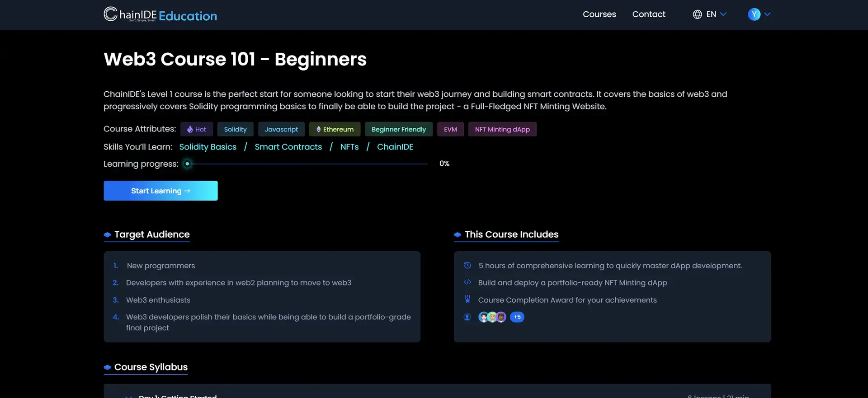Click the code brackets icon beside Build and deploy
This screenshot has width=868, height=398.
tap(467, 282)
